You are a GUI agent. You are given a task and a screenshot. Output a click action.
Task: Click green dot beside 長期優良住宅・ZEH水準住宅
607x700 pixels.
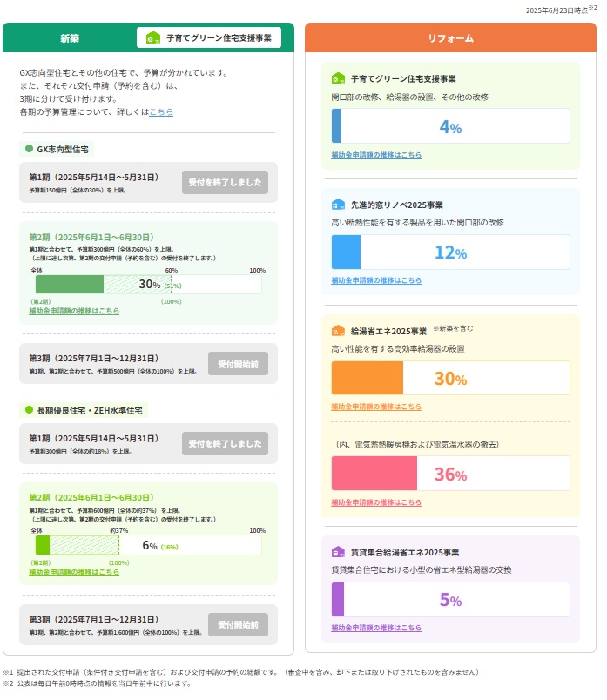(29, 410)
